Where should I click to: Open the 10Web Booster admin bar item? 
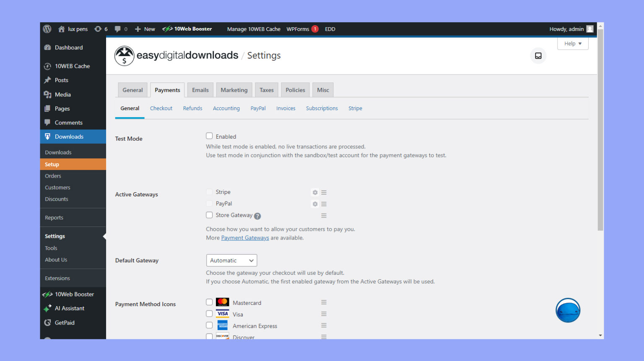coord(187,29)
